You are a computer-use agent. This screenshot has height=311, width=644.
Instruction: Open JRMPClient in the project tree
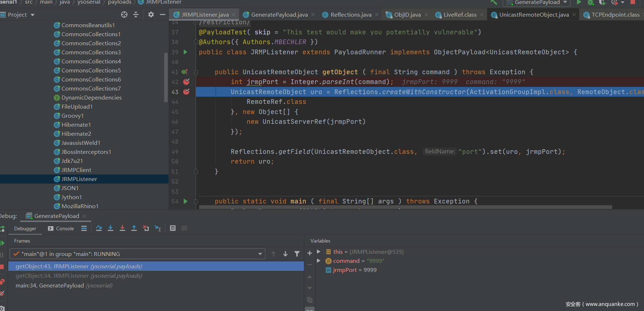tap(76, 170)
